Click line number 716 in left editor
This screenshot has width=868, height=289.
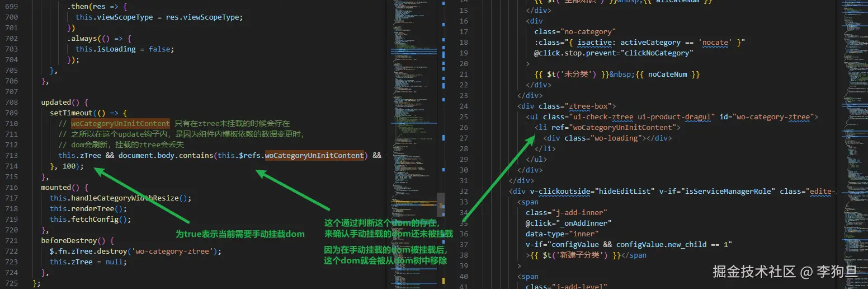(12, 188)
